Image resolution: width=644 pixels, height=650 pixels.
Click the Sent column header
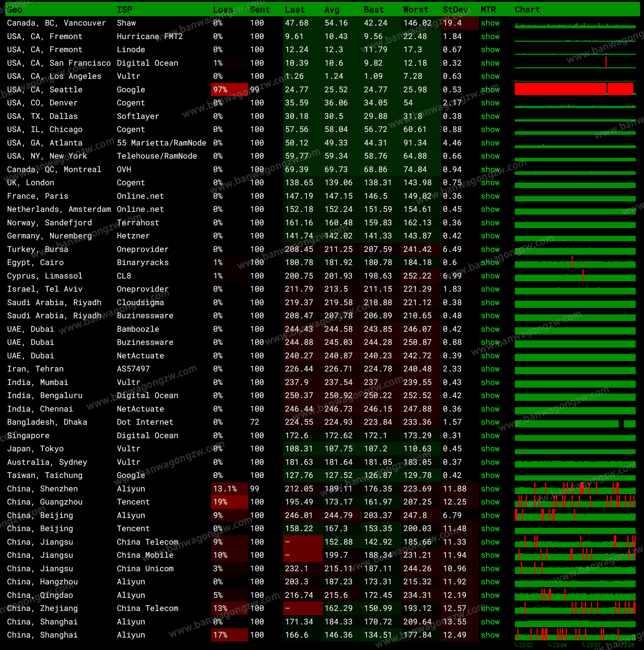(x=260, y=10)
